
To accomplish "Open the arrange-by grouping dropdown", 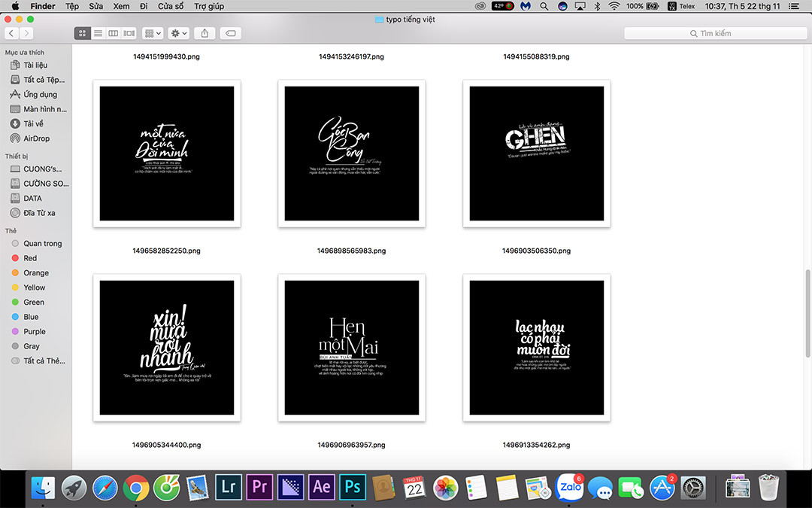I will [153, 33].
